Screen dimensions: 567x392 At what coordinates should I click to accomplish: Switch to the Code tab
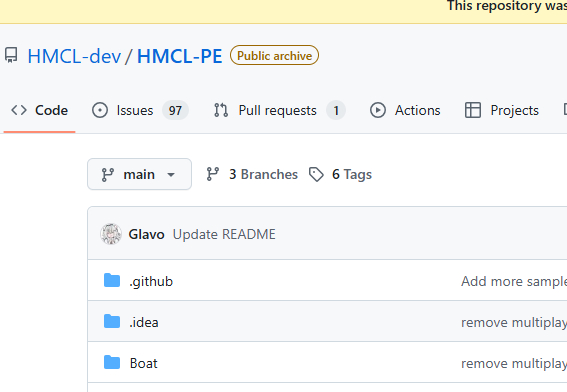point(39,110)
